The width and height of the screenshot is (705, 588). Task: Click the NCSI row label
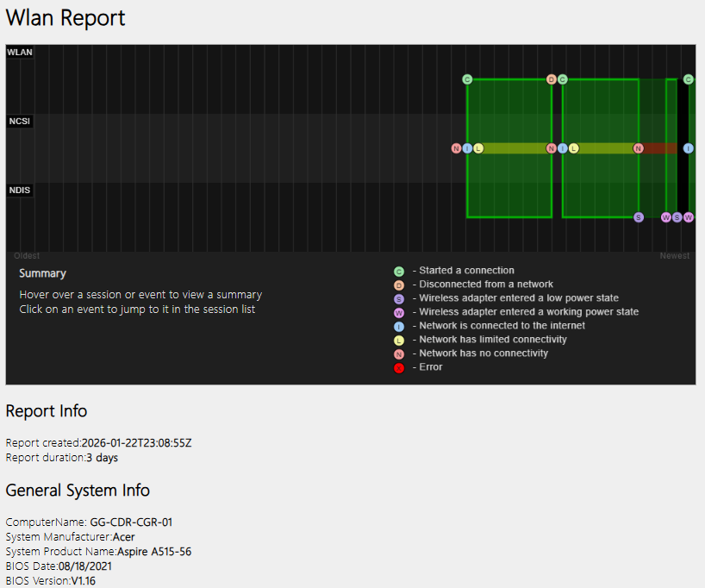pos(20,122)
